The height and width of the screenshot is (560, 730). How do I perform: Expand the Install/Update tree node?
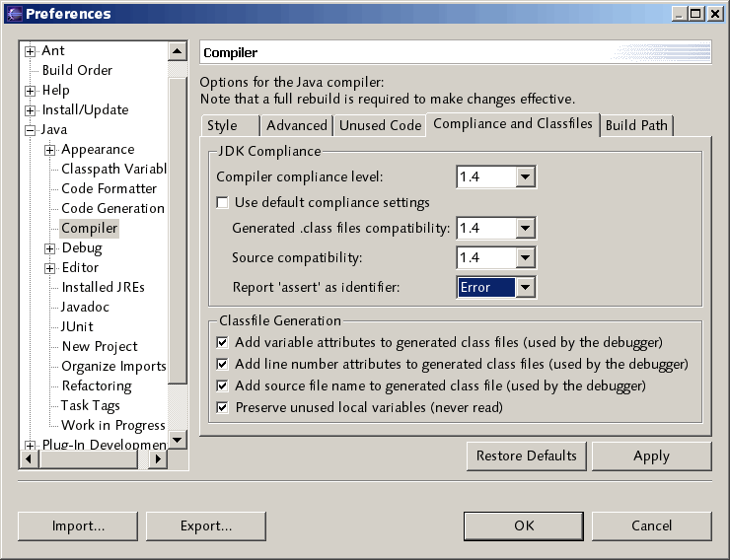[31, 110]
